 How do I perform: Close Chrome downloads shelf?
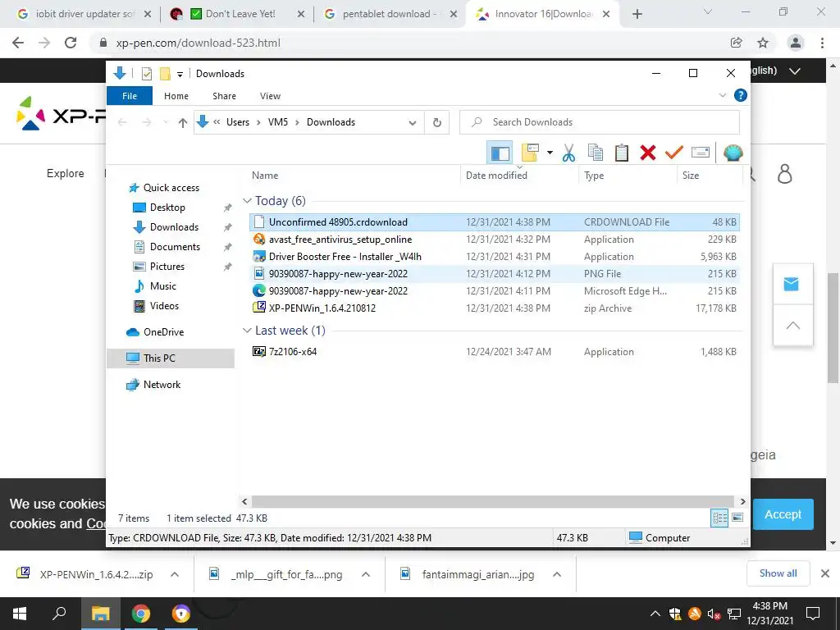(825, 573)
